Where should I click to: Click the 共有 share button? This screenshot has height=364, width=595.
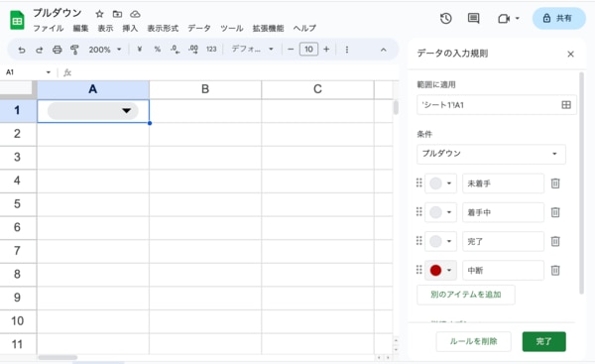tap(559, 18)
